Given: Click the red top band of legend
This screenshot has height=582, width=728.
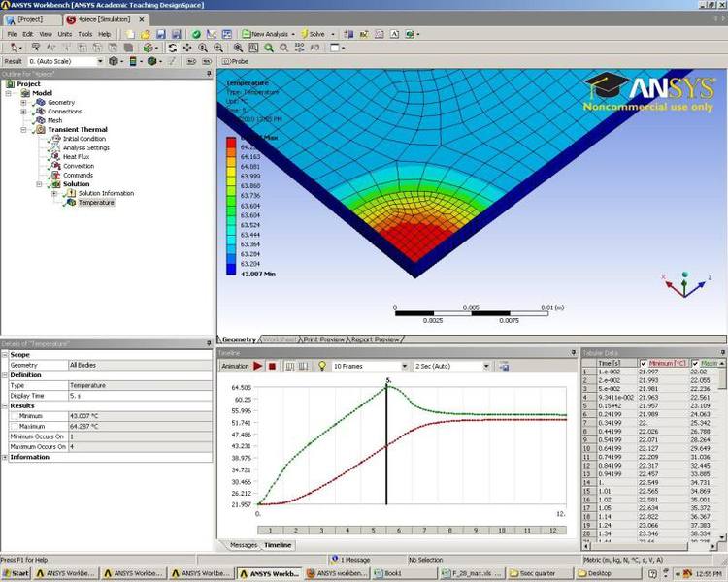Looking at the screenshot, I should (x=231, y=143).
